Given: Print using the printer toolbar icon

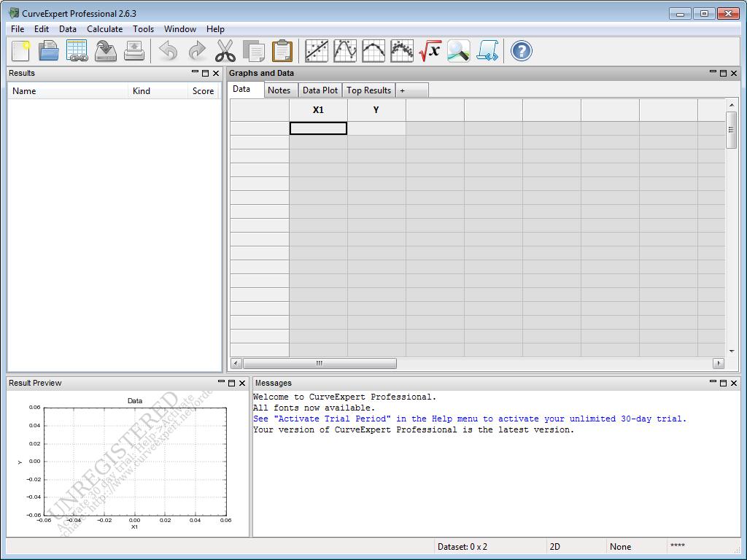Looking at the screenshot, I should [x=134, y=50].
